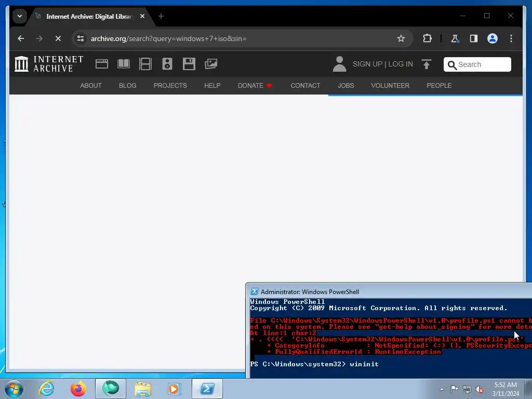Open the PROJECTS page

[x=170, y=86]
